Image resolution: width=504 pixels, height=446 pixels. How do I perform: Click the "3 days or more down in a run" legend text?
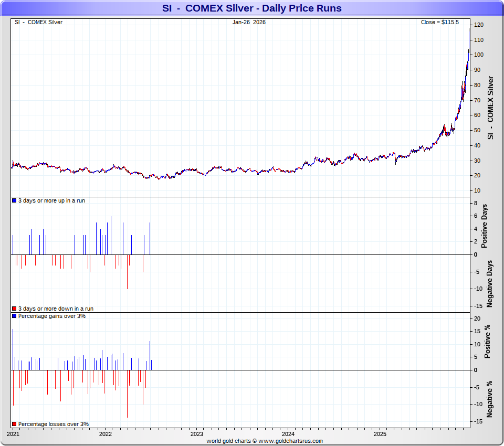tap(56, 309)
